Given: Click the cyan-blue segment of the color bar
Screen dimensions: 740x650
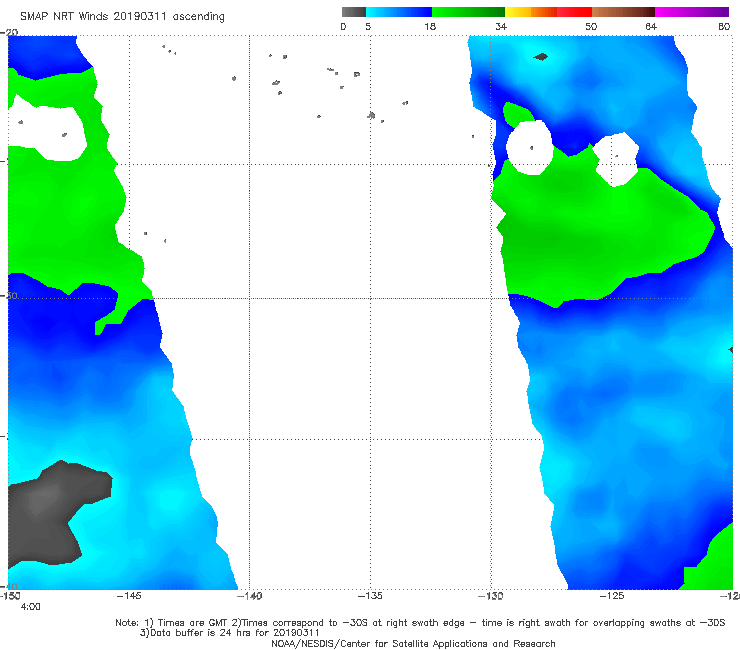Looking at the screenshot, I should (399, 12).
